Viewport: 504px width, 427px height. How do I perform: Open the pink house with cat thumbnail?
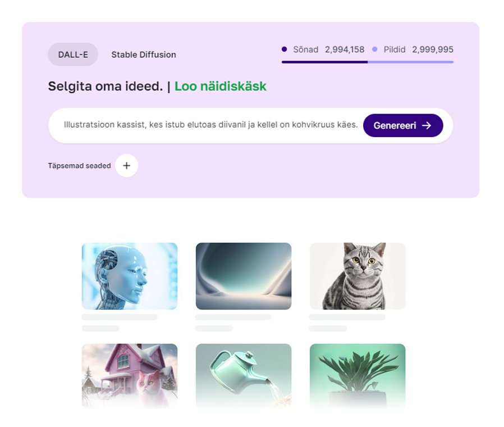[130, 376]
